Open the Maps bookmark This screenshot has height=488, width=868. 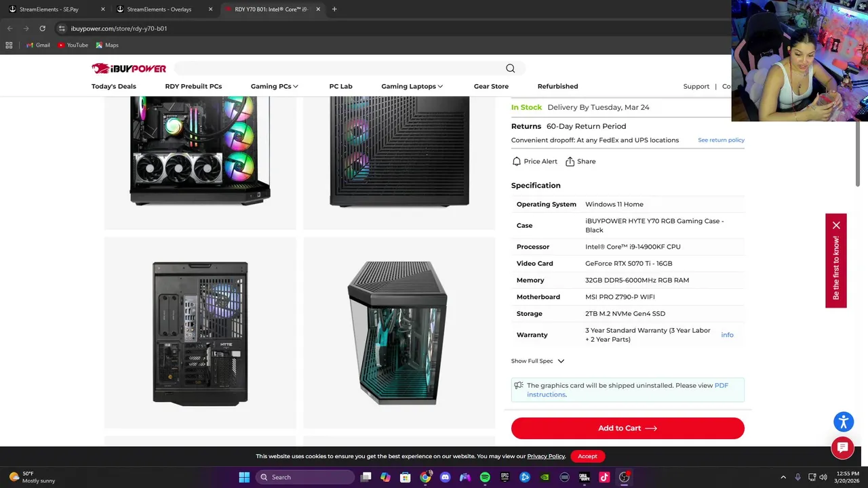[107, 45]
